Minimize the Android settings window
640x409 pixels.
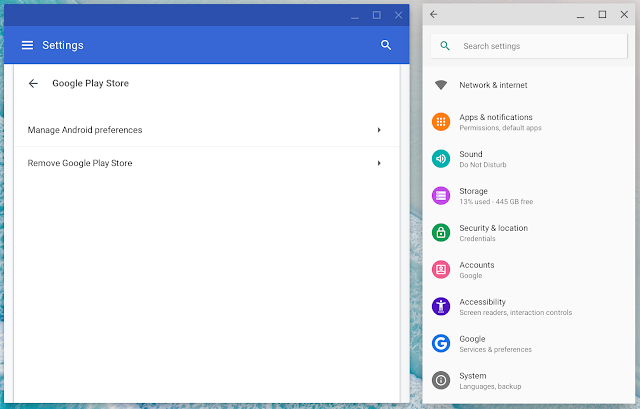580,16
